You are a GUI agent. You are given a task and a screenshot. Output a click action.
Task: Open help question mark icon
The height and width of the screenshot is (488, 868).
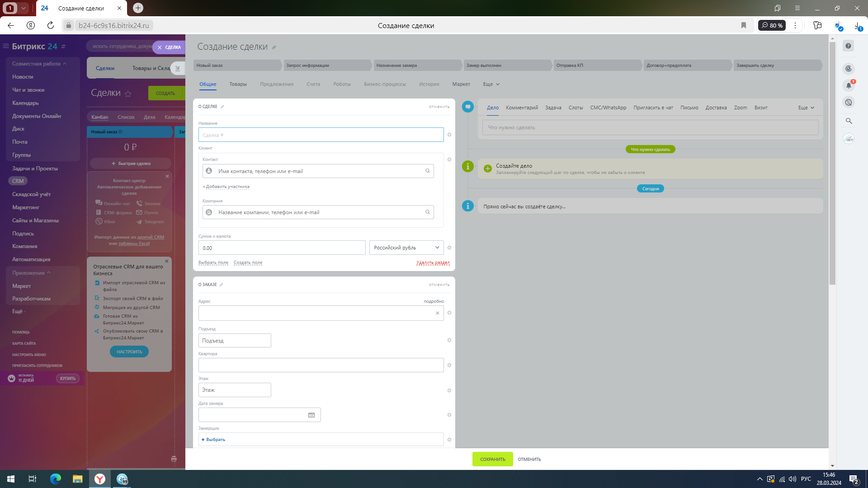(849, 46)
